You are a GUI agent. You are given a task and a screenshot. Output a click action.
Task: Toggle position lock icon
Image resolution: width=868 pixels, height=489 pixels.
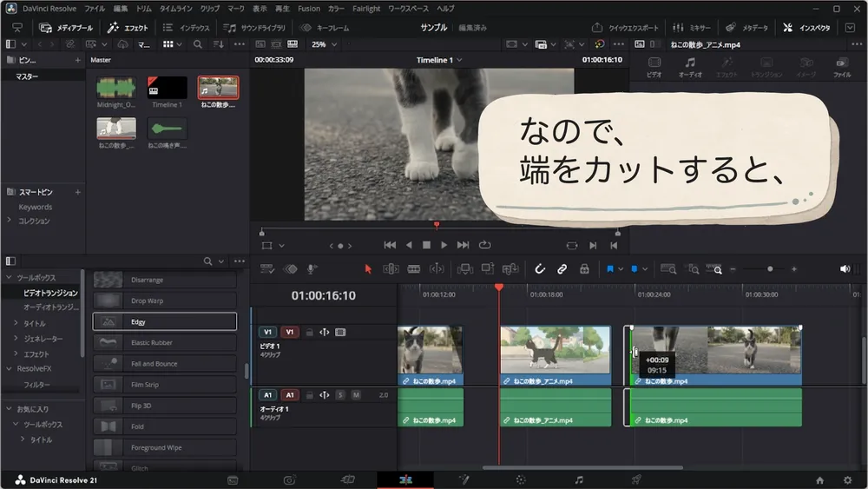(584, 269)
